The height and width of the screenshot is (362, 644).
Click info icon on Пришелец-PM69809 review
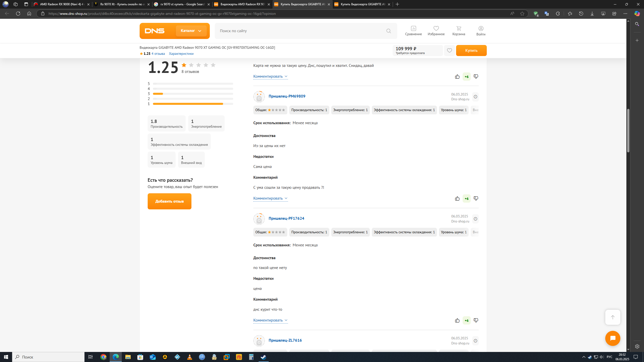tap(475, 97)
